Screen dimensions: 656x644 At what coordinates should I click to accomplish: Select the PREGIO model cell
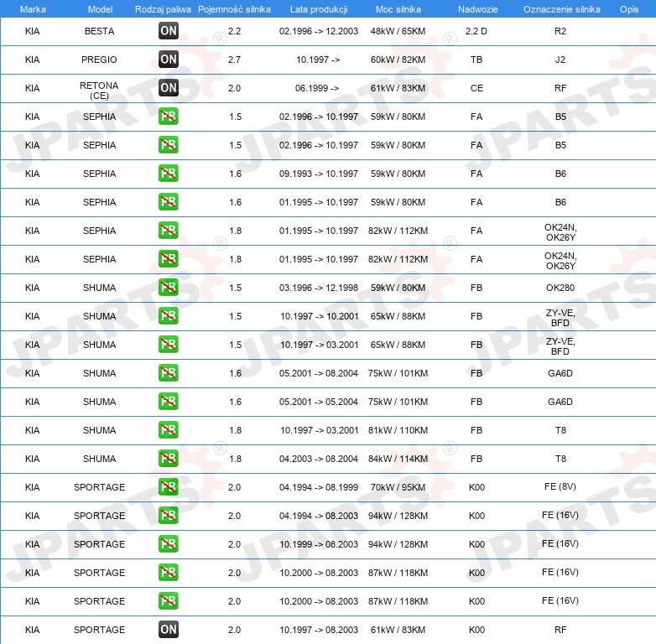tap(99, 60)
